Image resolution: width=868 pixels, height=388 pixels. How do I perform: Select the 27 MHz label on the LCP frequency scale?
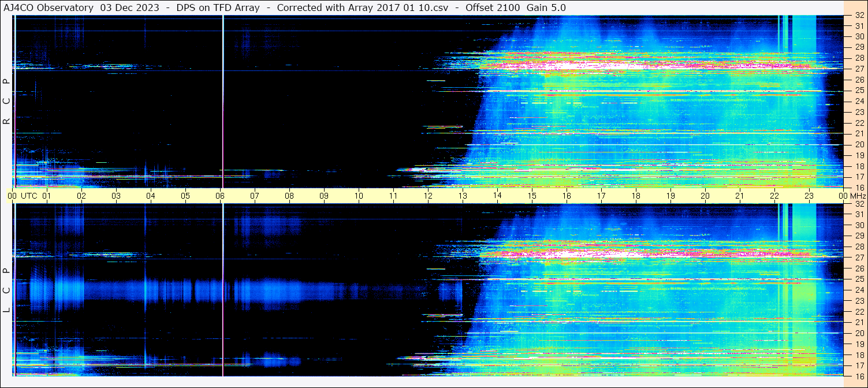pos(859,258)
